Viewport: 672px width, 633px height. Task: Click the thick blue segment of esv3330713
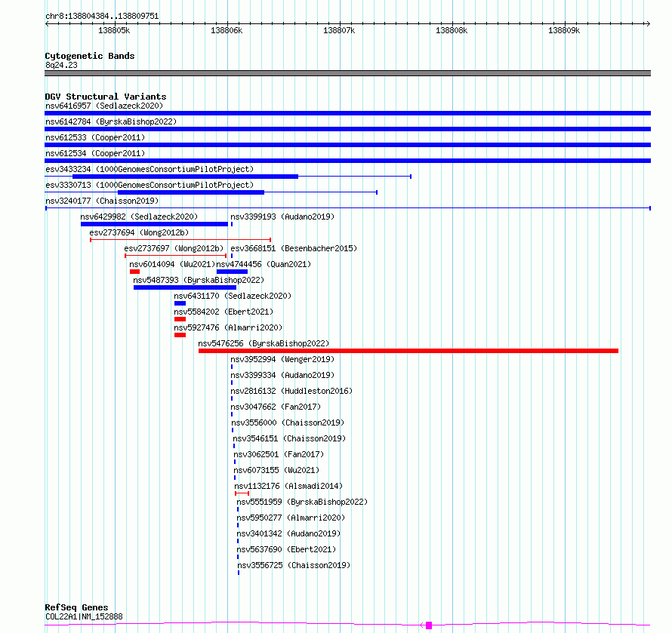pos(191,192)
